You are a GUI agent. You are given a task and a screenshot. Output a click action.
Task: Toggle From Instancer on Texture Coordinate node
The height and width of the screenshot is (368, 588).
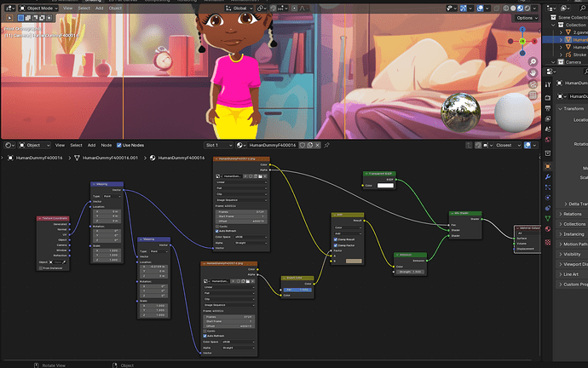[41, 268]
